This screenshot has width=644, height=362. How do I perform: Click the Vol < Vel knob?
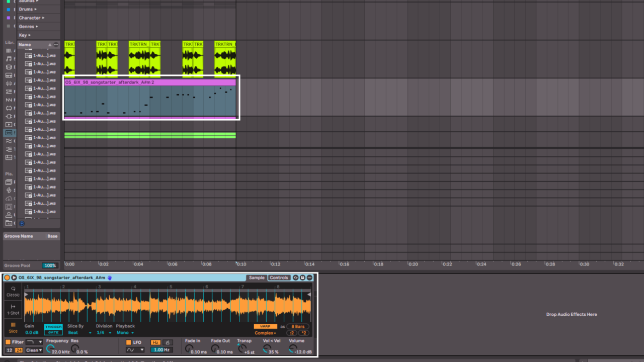[x=267, y=348]
